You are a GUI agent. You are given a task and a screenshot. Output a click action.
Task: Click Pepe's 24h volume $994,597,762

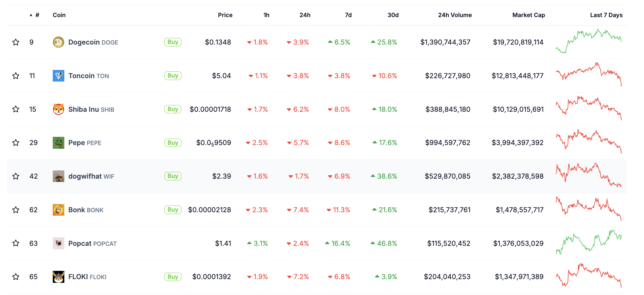click(x=448, y=143)
